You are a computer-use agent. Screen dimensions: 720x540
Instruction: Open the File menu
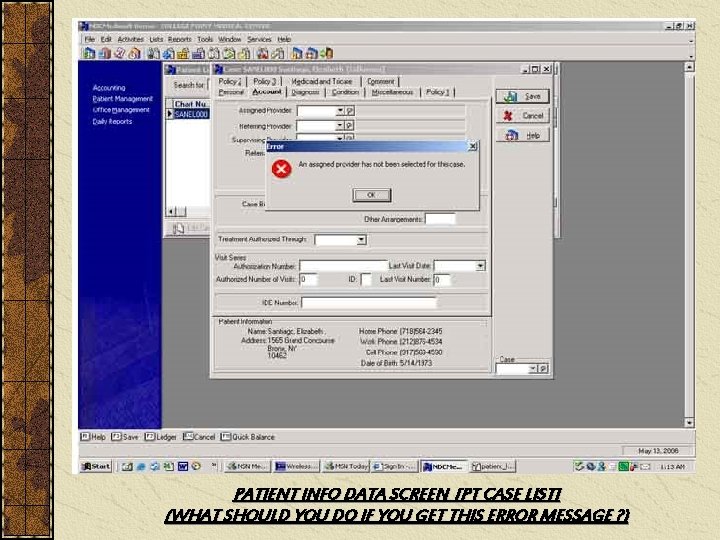(90, 39)
